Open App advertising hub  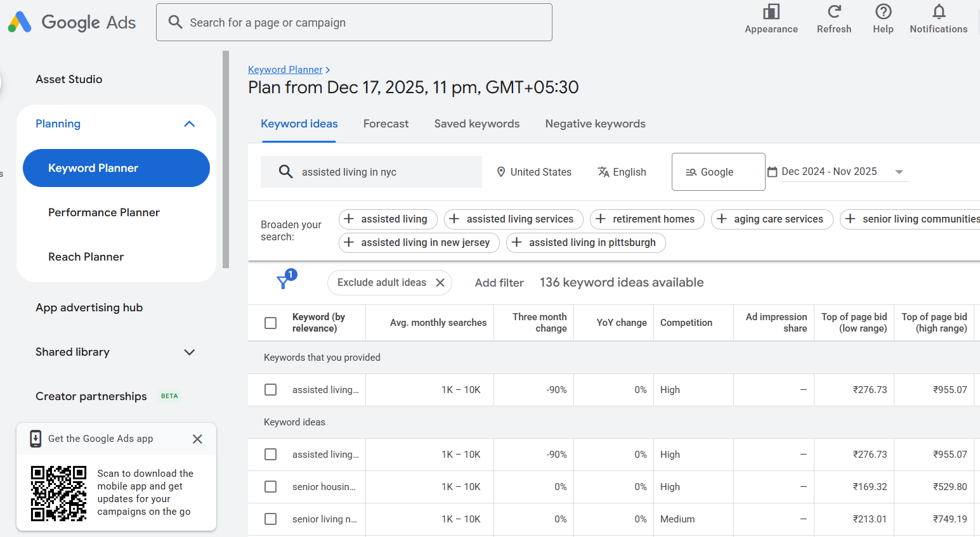(x=89, y=307)
